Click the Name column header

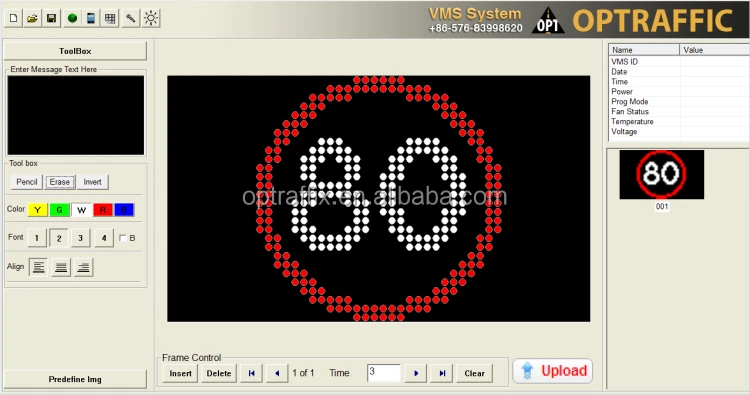click(x=644, y=50)
